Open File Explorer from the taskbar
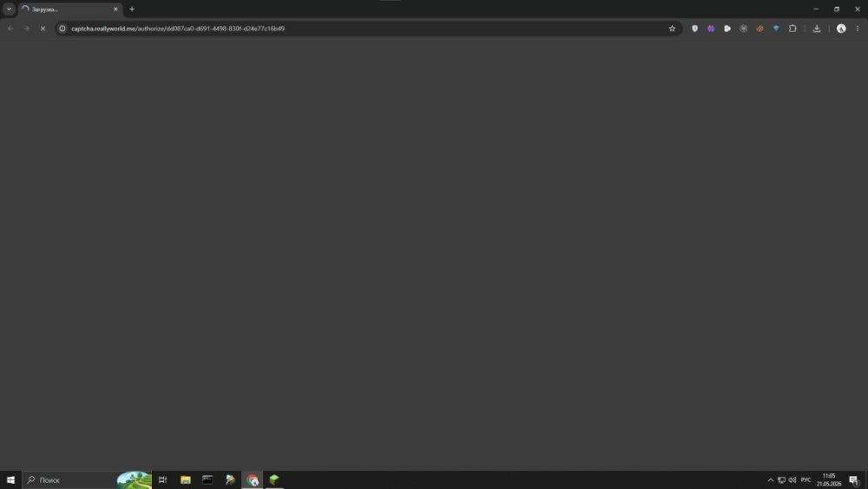Viewport: 868px width, 489px height. coord(186,479)
